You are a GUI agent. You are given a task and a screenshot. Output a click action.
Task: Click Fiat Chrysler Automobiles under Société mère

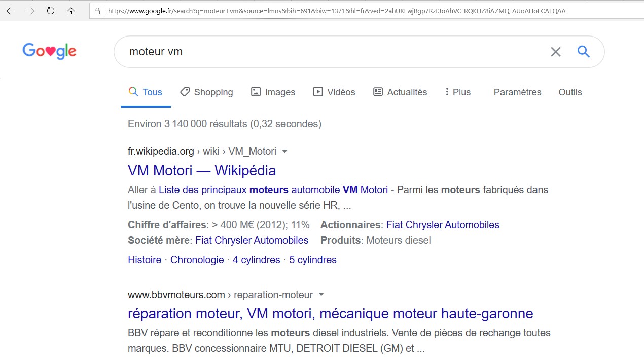(252, 240)
